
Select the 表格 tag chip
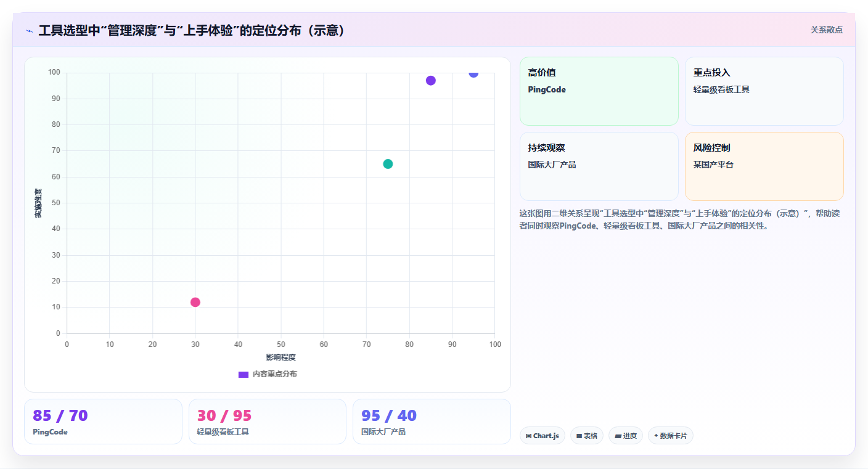587,436
